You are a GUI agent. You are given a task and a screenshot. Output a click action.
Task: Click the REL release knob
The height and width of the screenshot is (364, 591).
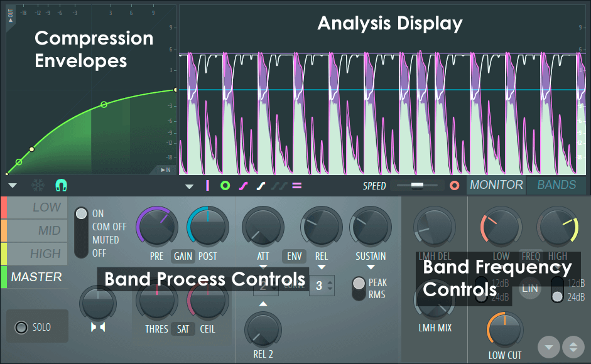click(321, 227)
